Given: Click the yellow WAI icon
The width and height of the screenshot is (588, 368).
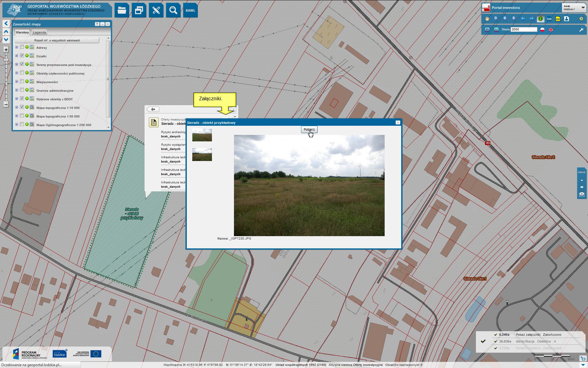Looking at the screenshot, I should click(x=558, y=19).
